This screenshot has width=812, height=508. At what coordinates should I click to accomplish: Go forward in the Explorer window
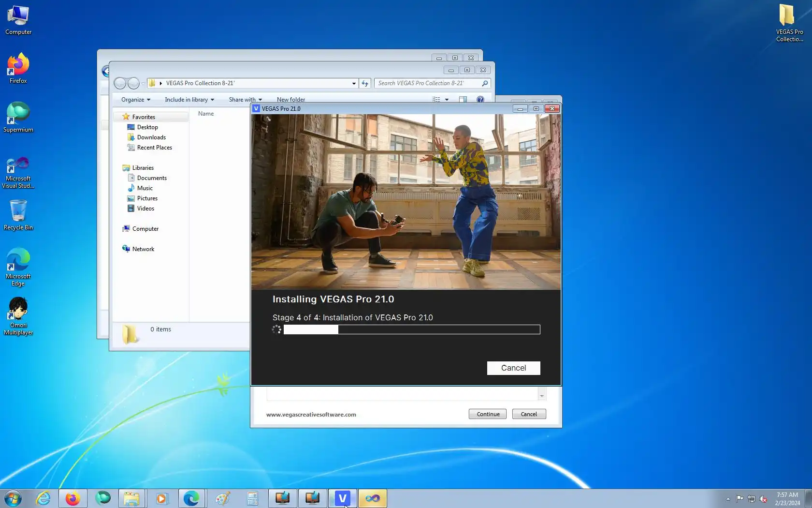click(133, 83)
